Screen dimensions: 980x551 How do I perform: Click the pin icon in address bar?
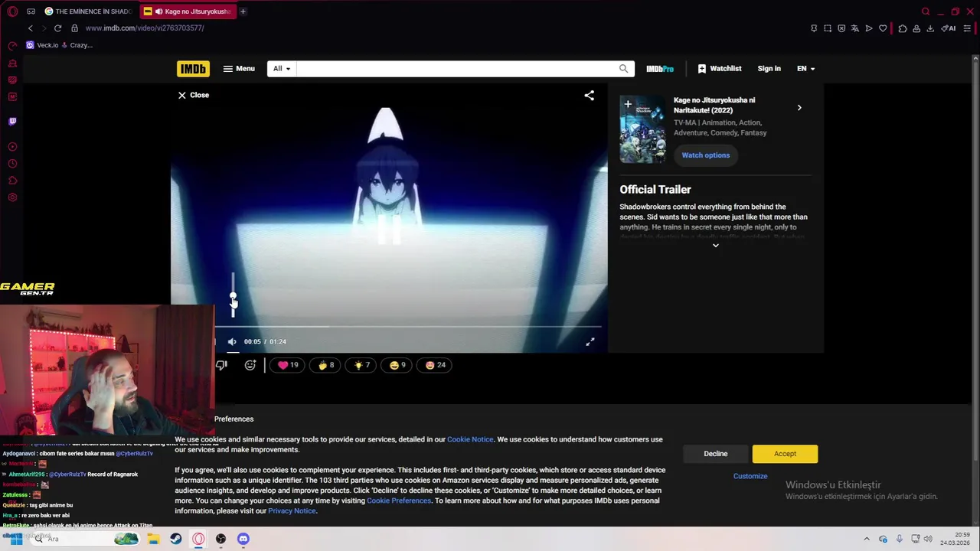814,28
